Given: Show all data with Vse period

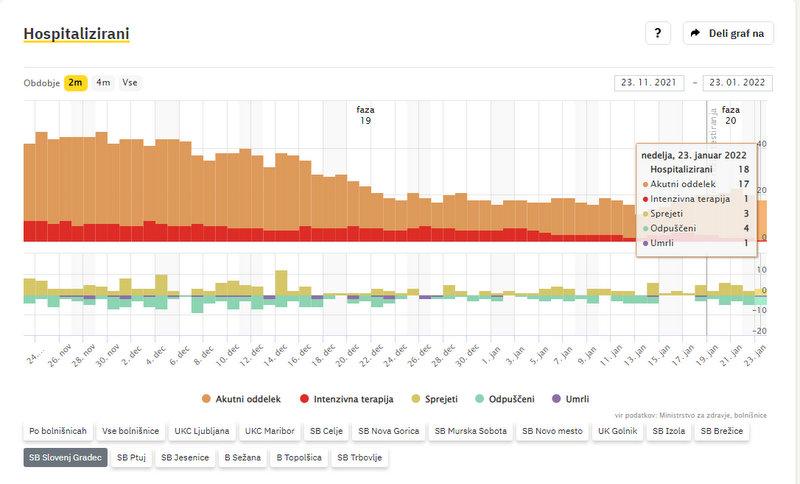Looking at the screenshot, I should (130, 83).
